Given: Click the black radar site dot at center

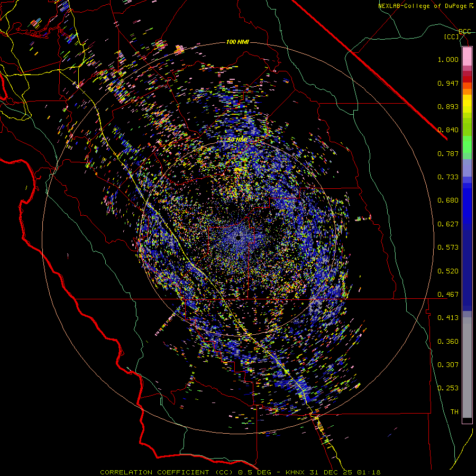Looking at the screenshot, I should 238,238.
